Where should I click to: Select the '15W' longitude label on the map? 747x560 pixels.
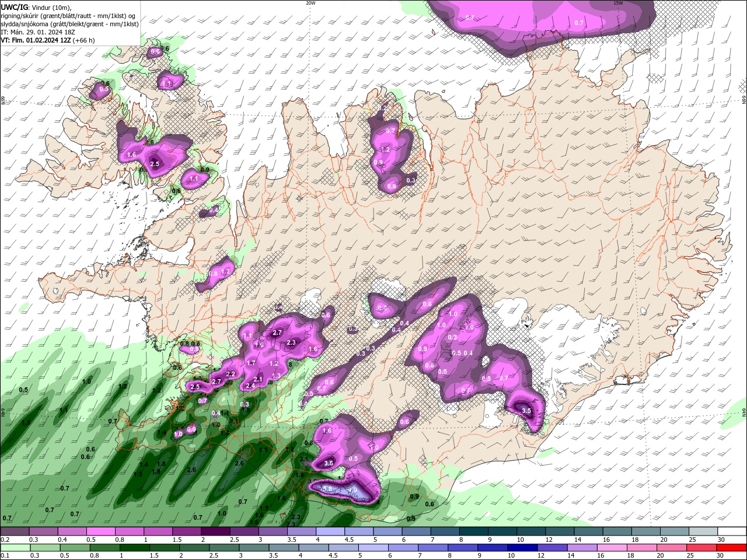pyautogui.click(x=618, y=3)
